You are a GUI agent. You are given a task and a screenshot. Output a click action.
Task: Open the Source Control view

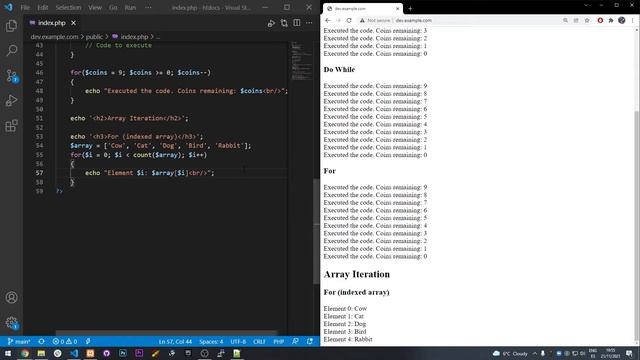point(11,76)
